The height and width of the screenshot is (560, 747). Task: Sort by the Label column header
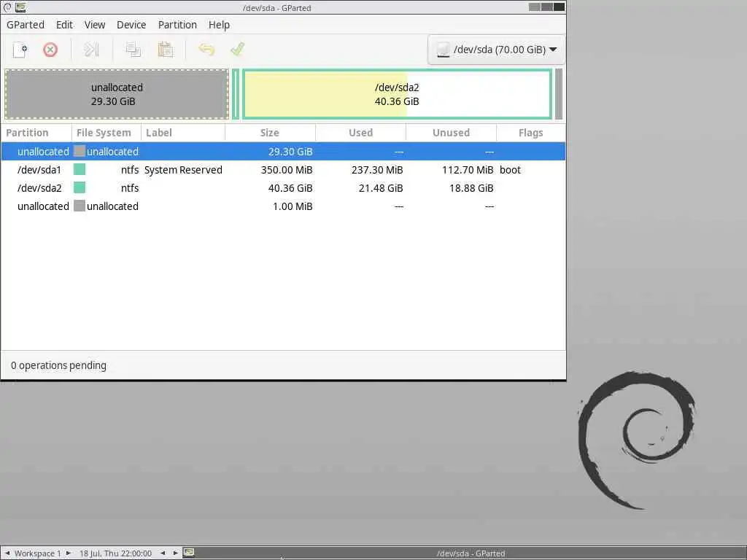(x=183, y=133)
